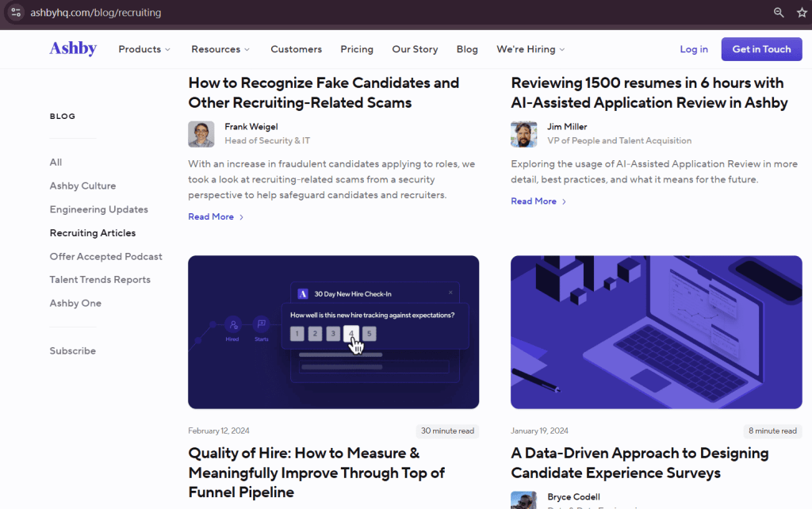Open site information icon in address bar
Viewport: 812px width, 509px height.
pos(16,13)
